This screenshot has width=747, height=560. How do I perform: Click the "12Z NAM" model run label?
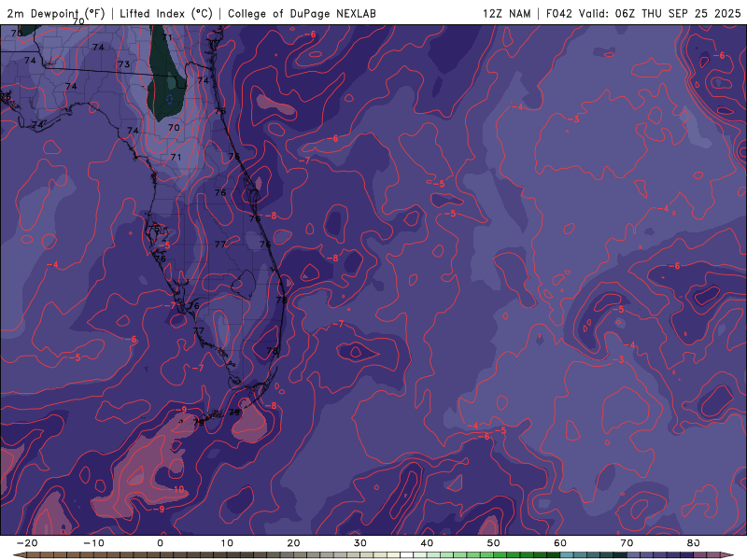506,14
